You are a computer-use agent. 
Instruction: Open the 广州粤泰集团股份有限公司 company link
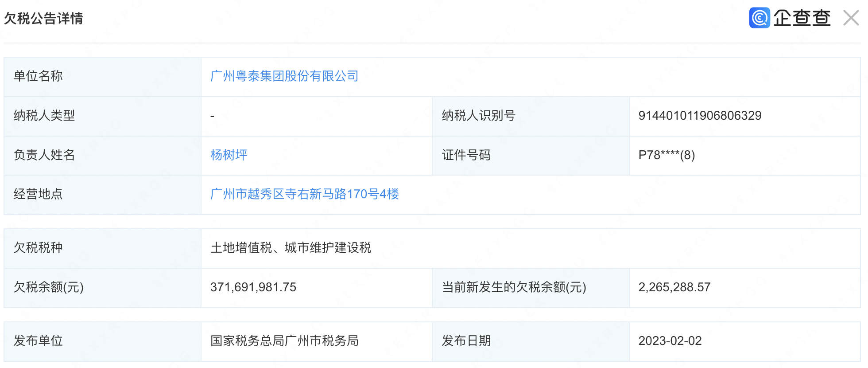coord(284,76)
